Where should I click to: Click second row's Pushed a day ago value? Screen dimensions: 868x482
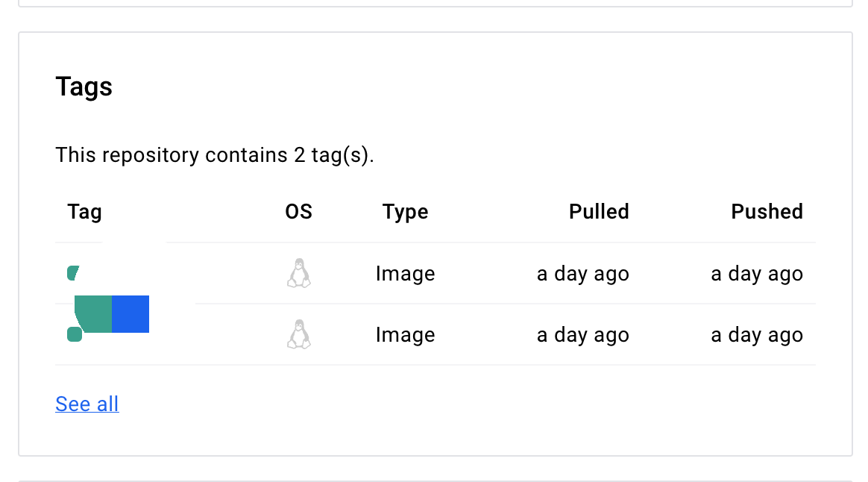757,334
